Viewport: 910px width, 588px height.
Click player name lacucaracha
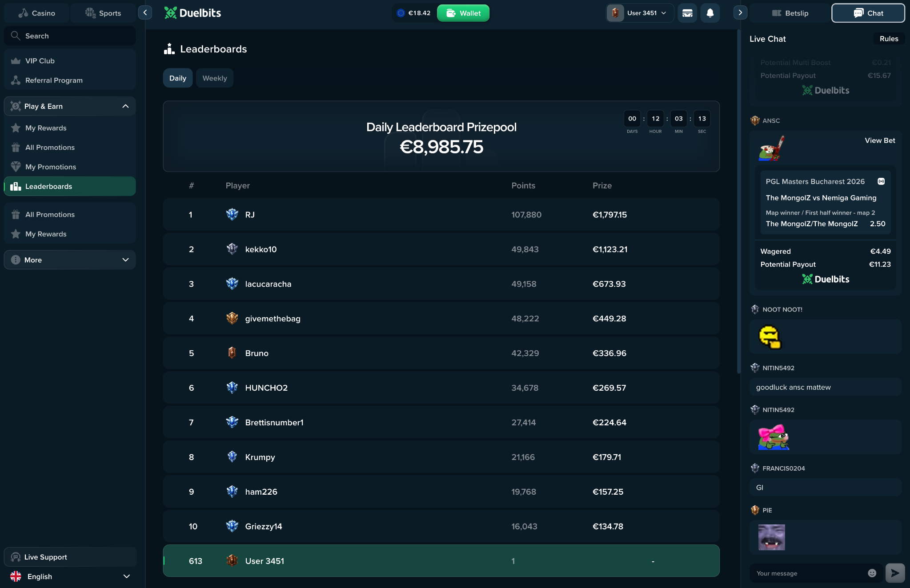268,284
